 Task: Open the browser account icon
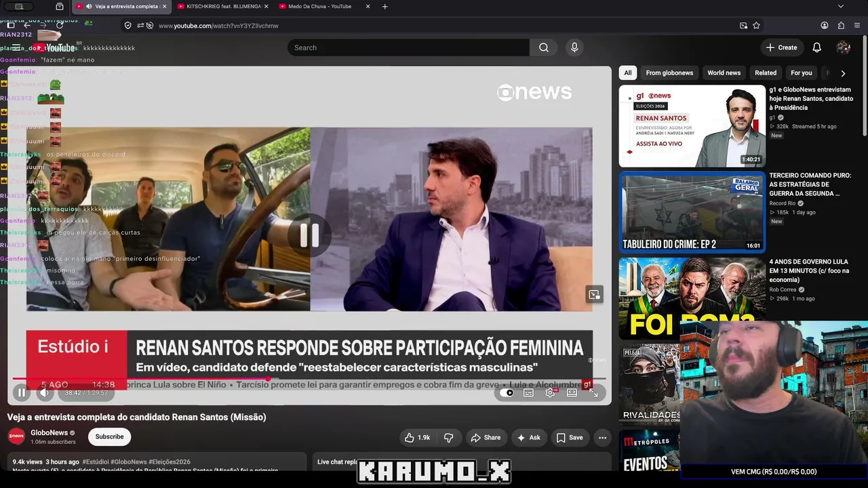825,26
